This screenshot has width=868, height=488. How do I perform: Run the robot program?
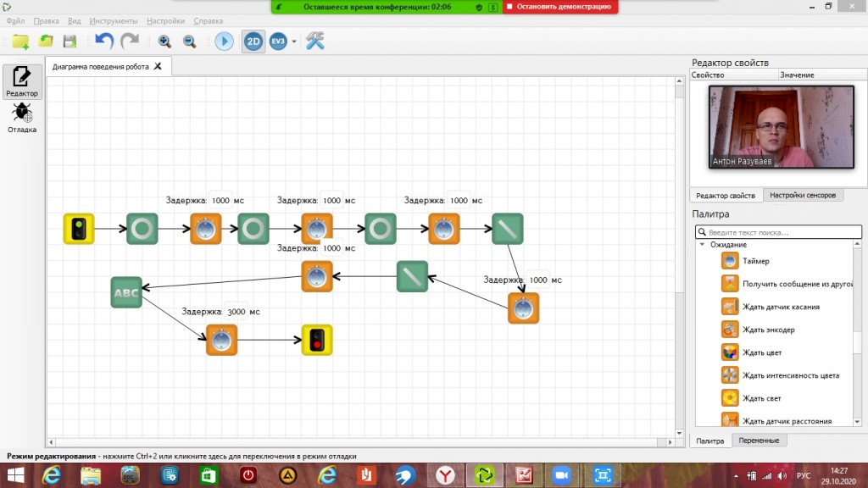tap(224, 41)
